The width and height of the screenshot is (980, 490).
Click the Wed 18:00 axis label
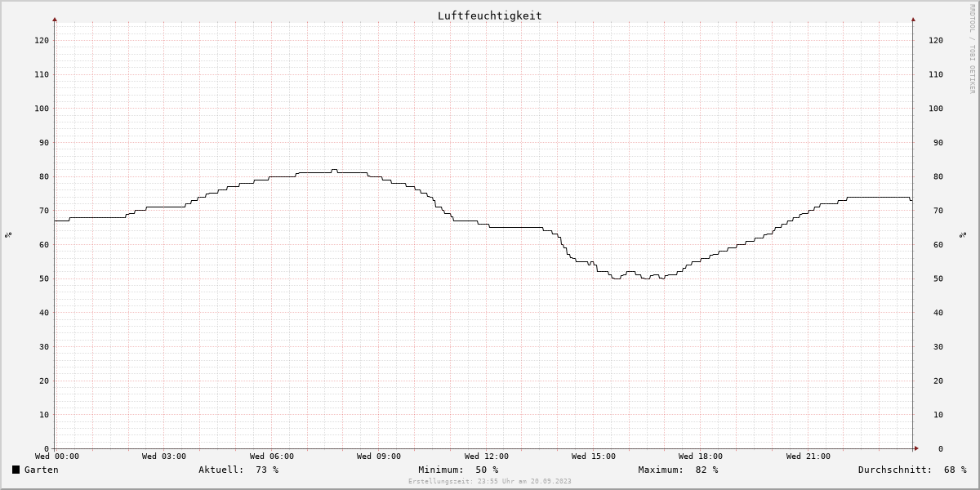pos(701,457)
